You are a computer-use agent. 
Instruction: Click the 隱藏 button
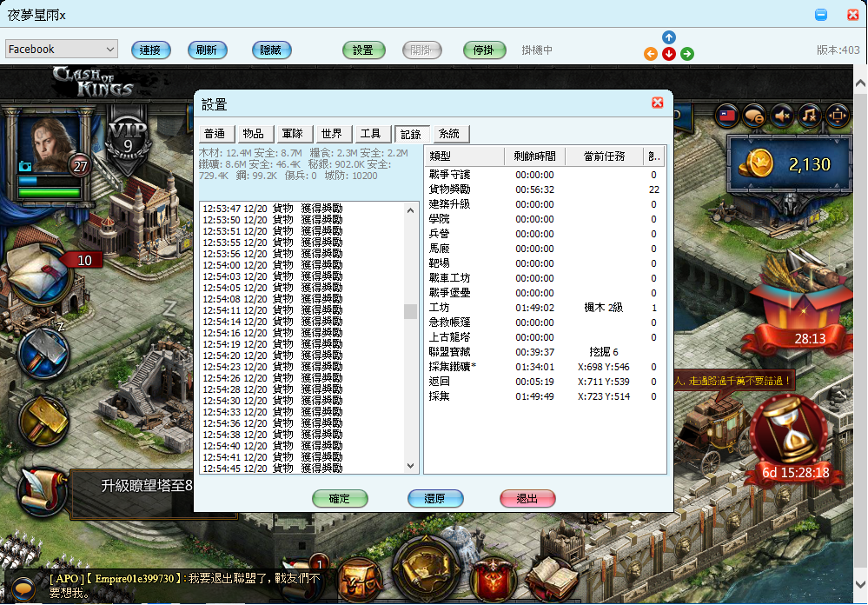(271, 50)
